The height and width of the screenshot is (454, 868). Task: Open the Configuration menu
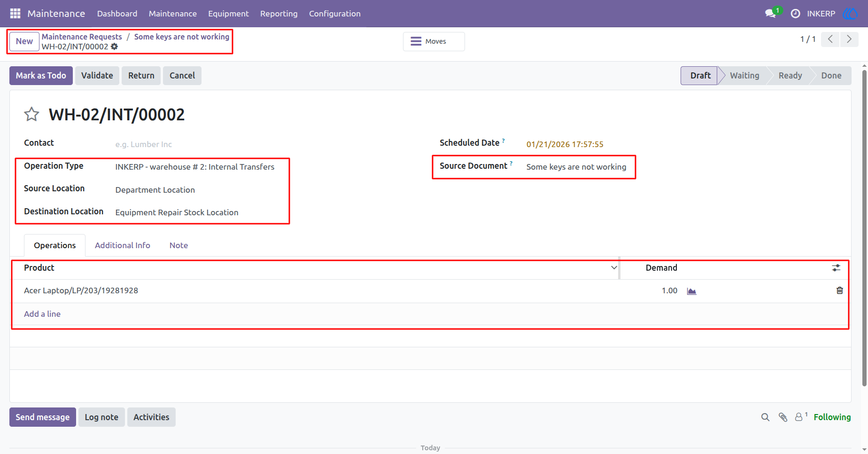(x=334, y=14)
